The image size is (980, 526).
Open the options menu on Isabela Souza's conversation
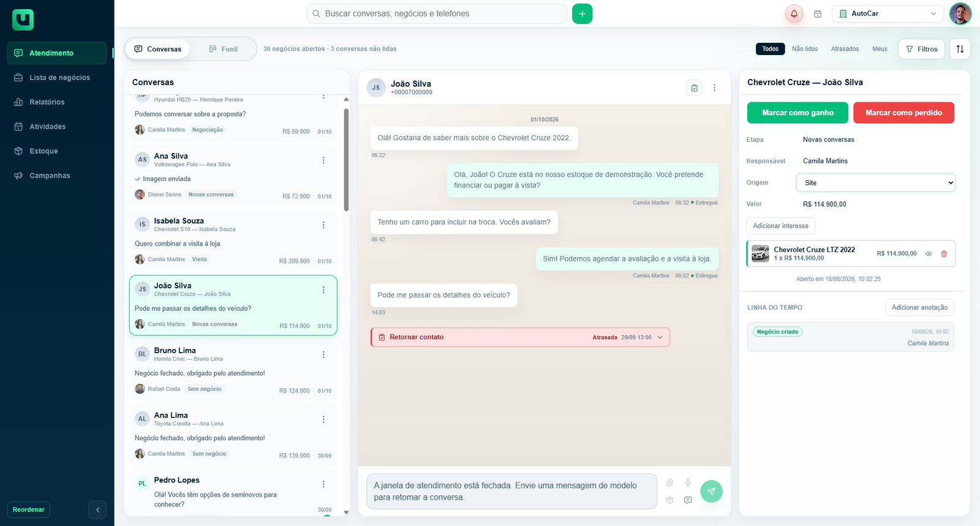pos(323,225)
